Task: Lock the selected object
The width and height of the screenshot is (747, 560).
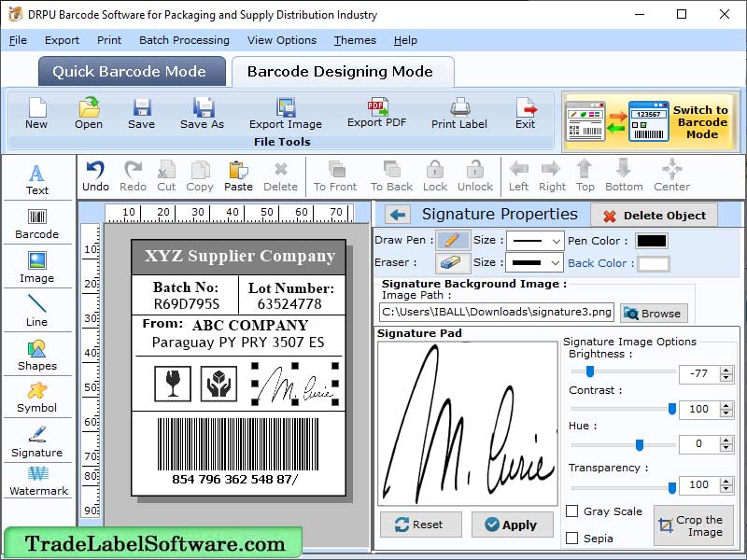Action: point(435,175)
